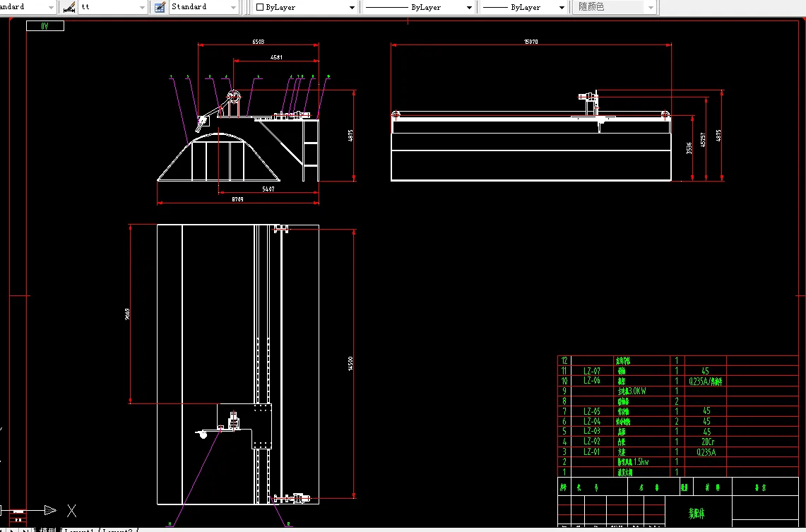Click the UCS X-axis arrow icon

[50, 510]
